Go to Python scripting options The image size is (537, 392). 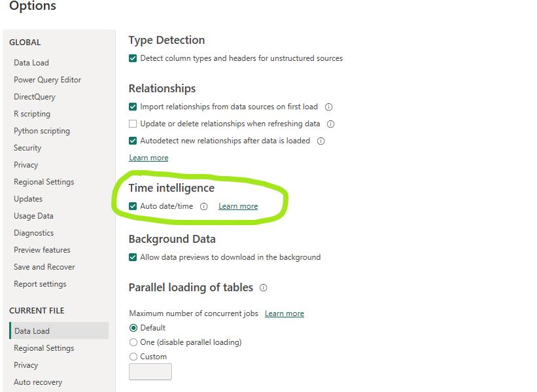[x=42, y=131]
